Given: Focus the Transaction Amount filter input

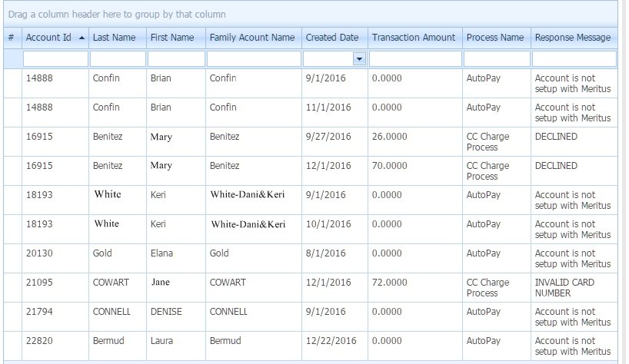Looking at the screenshot, I should pos(415,59).
